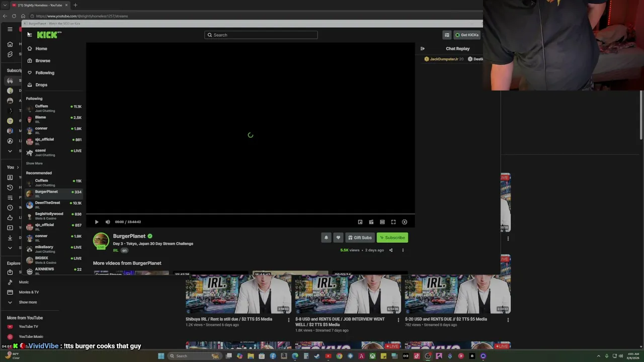
Task: Open the Windows Start button
Action: pyautogui.click(x=161, y=356)
